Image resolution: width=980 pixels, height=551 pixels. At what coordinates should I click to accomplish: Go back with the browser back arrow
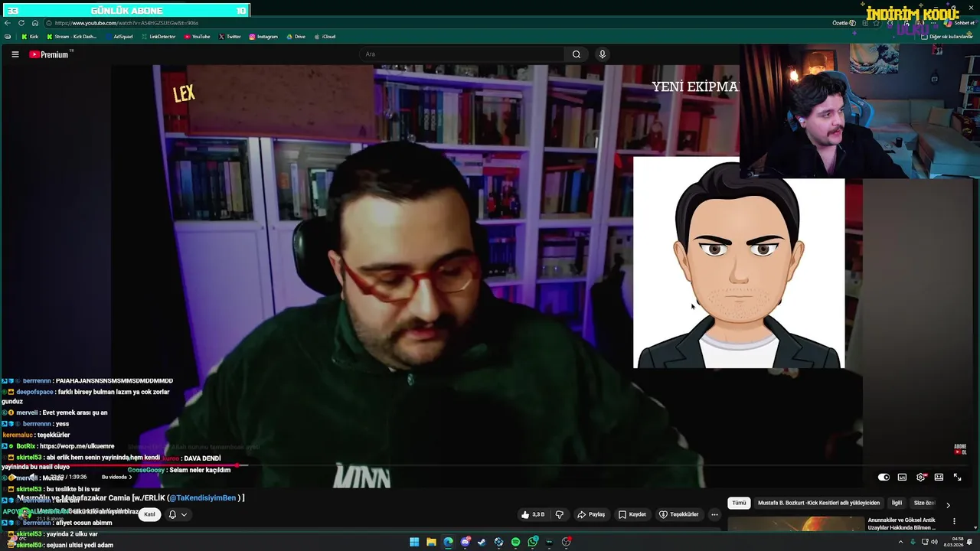point(8,23)
